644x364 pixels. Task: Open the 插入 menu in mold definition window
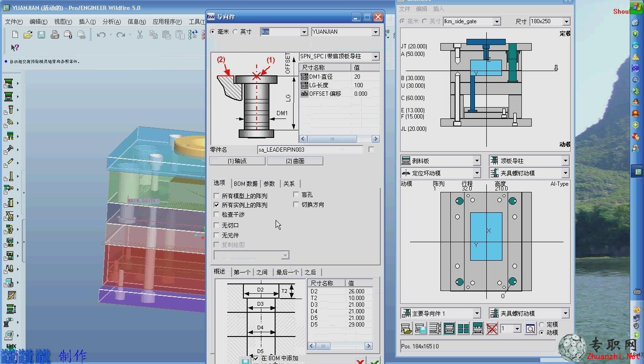click(438, 9)
